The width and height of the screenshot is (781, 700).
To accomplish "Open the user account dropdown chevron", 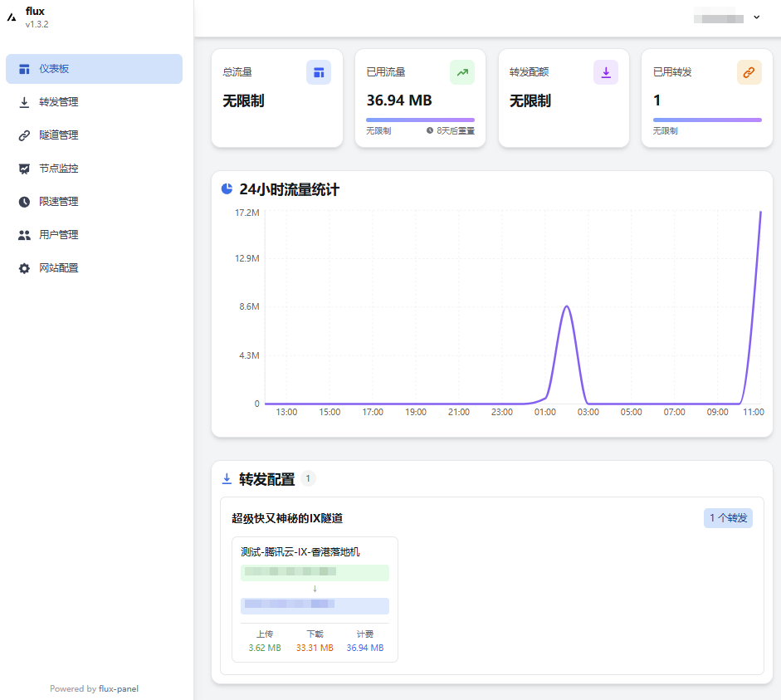I will click(756, 17).
